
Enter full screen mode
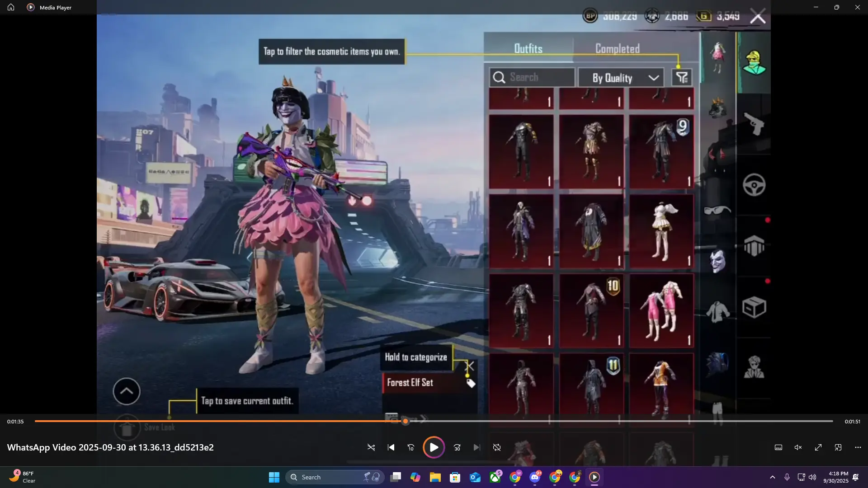pyautogui.click(x=818, y=447)
